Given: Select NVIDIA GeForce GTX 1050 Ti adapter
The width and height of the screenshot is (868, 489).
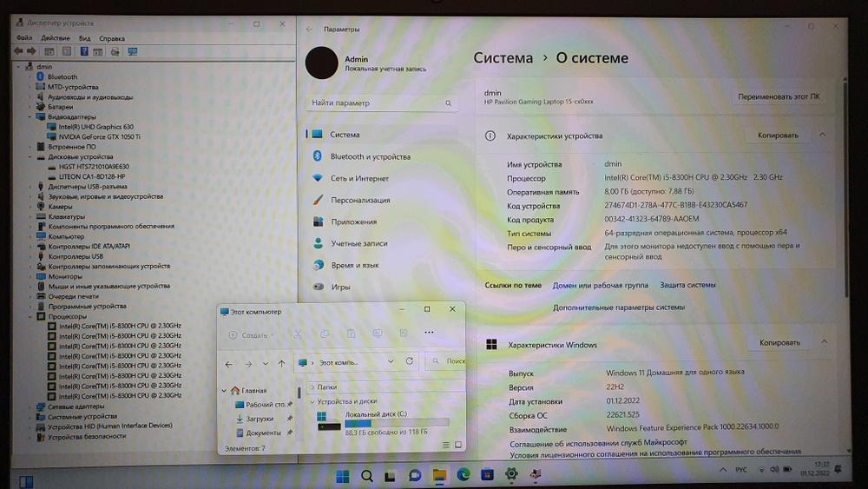Looking at the screenshot, I should click(x=99, y=136).
